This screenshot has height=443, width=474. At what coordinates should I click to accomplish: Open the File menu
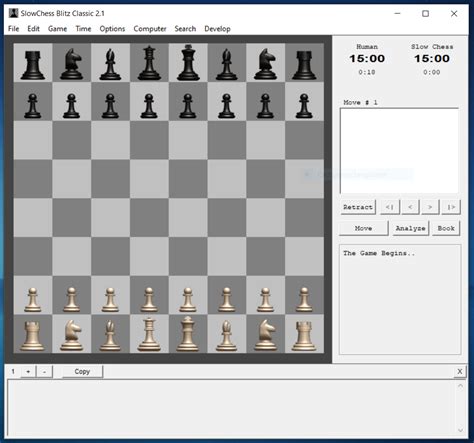coord(13,29)
